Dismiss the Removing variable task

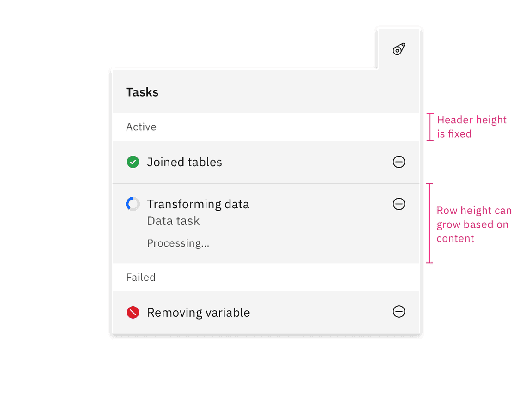(399, 312)
